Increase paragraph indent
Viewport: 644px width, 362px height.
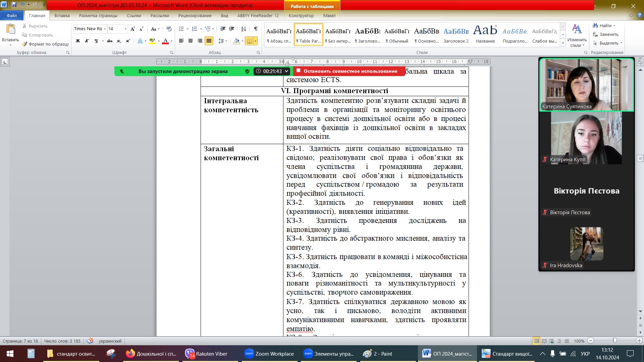[231, 29]
